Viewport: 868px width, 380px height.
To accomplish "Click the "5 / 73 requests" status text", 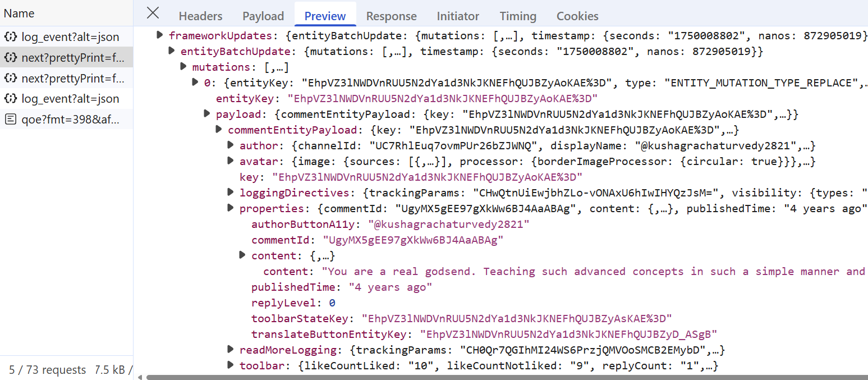I will pyautogui.click(x=48, y=370).
